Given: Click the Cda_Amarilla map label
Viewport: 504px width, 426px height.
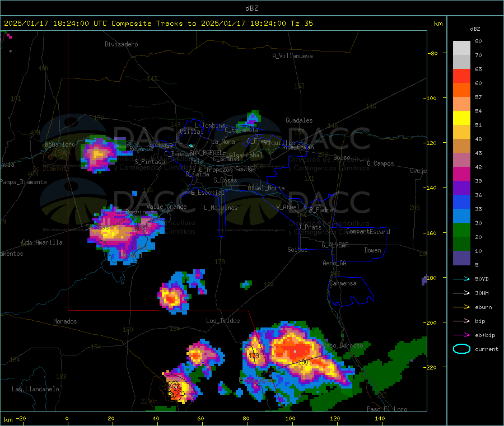Looking at the screenshot, I should [42, 242].
